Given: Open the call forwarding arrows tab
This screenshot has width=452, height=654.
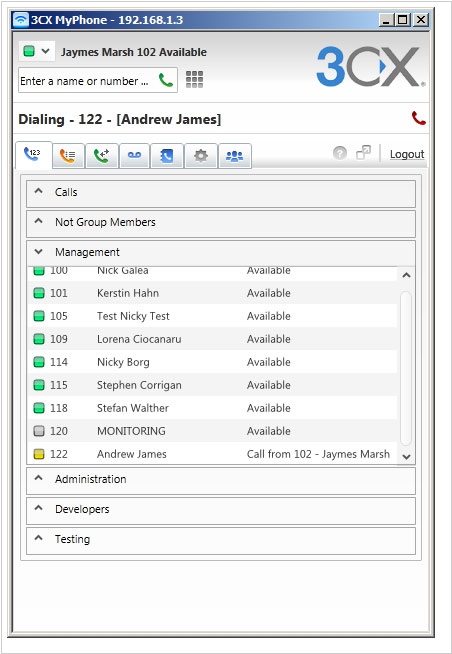Looking at the screenshot, I should pyautogui.click(x=102, y=156).
